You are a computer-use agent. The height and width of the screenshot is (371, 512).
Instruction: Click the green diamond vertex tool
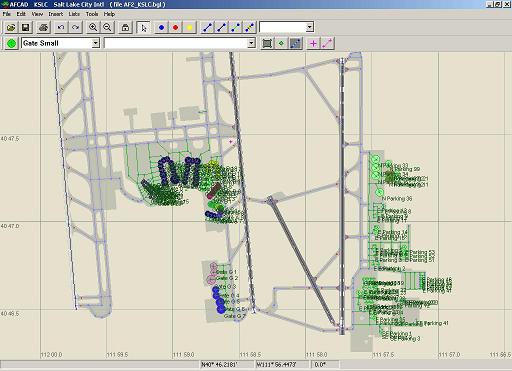[x=281, y=43]
